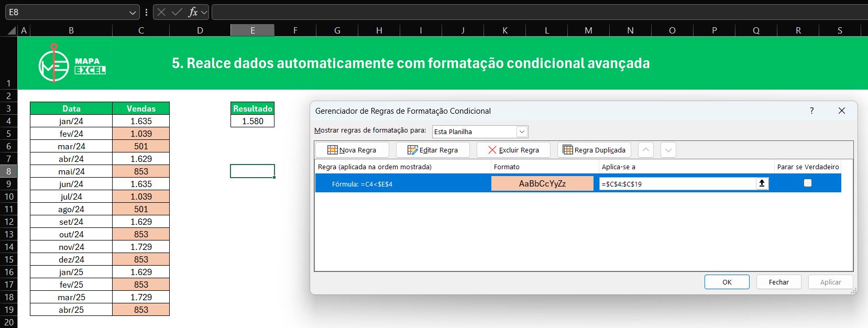Click the Formato column header
Viewport: 868px width, 328px height.
545,167
